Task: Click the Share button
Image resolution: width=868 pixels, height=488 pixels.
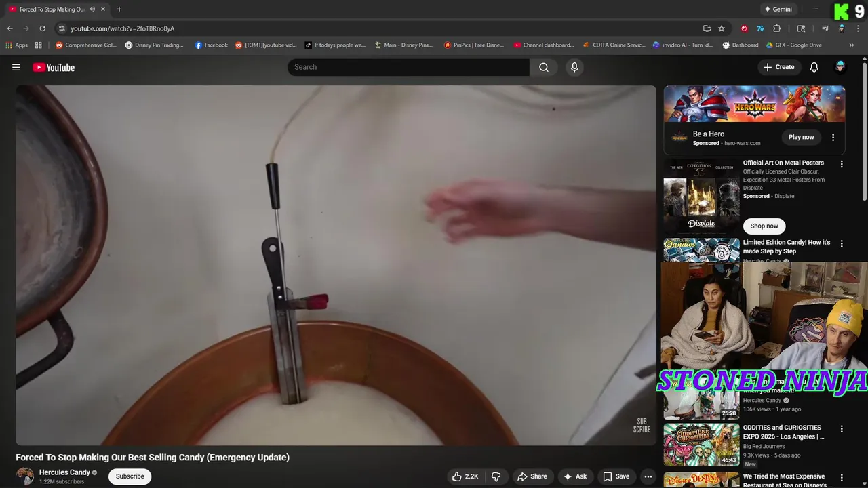Action: click(x=532, y=476)
